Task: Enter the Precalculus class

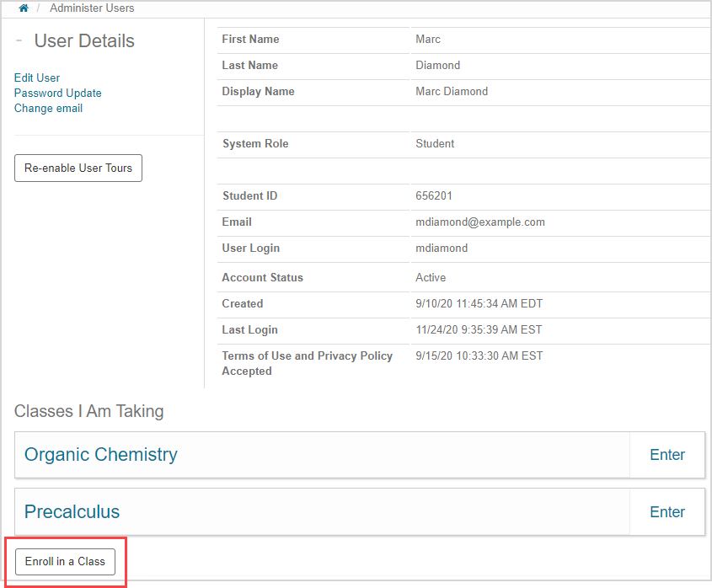Action: coord(666,512)
